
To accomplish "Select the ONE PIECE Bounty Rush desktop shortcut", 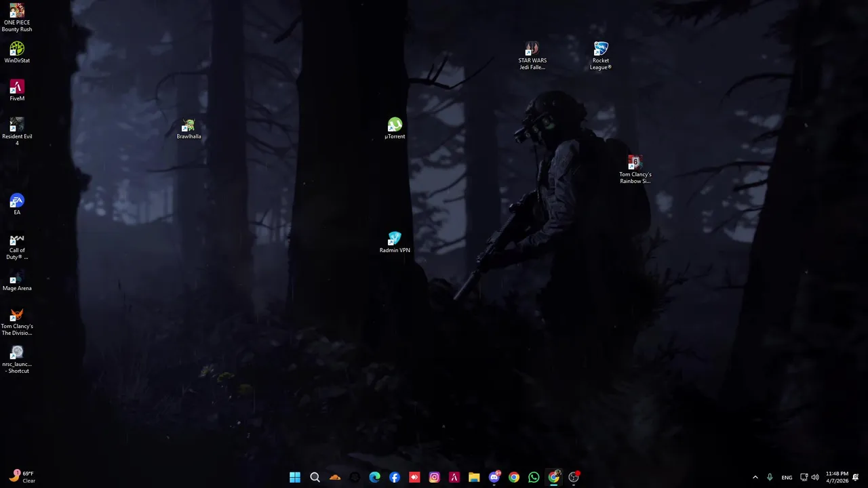I will click(x=17, y=18).
